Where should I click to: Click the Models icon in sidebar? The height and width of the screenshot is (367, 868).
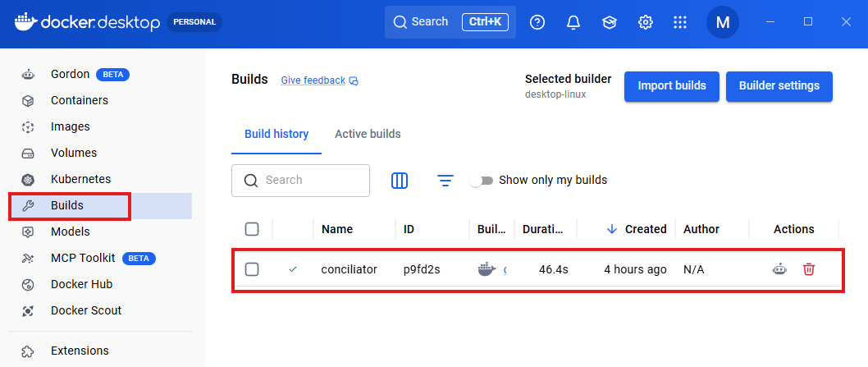tap(28, 232)
